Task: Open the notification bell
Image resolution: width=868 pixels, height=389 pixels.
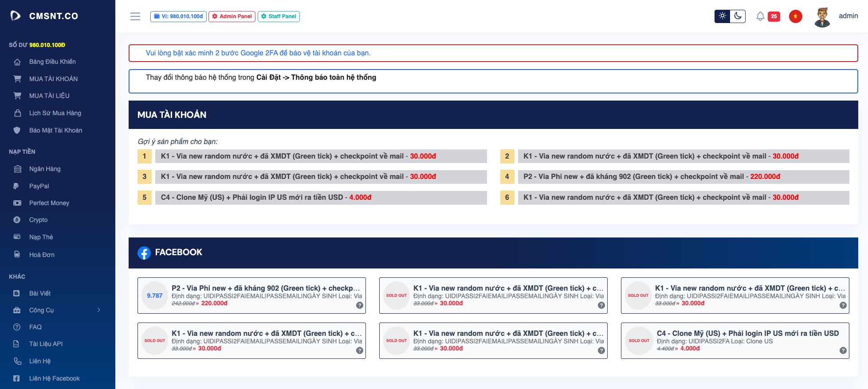Action: (760, 16)
